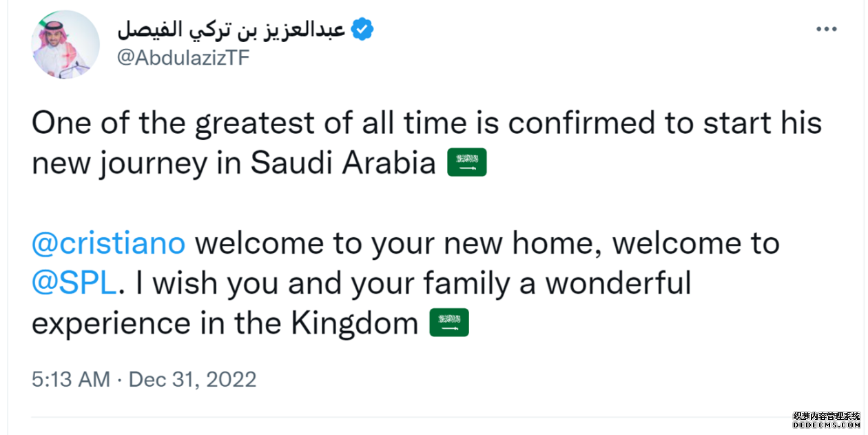The width and height of the screenshot is (868, 435).
Task: Click the text 'welcome to your new home'
Action: [399, 243]
